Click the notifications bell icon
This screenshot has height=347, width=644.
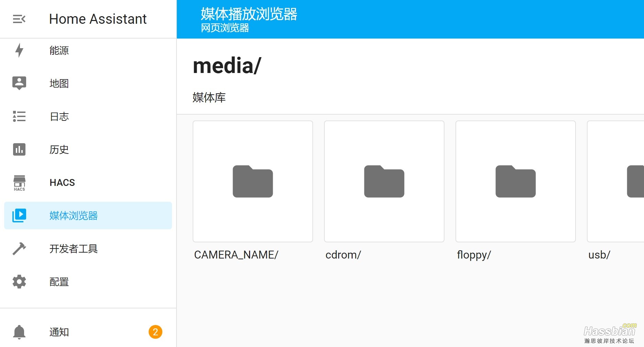[19, 332]
